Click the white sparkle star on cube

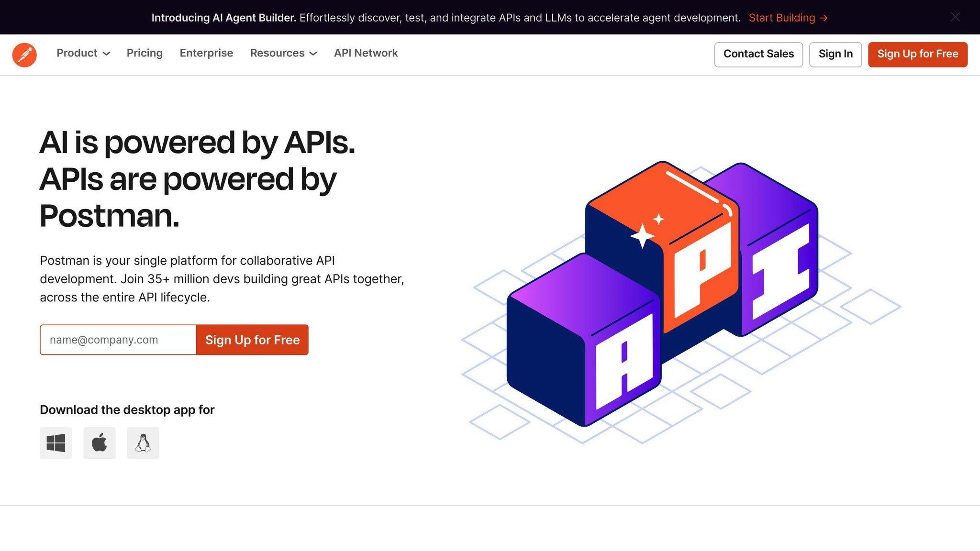[x=642, y=236]
